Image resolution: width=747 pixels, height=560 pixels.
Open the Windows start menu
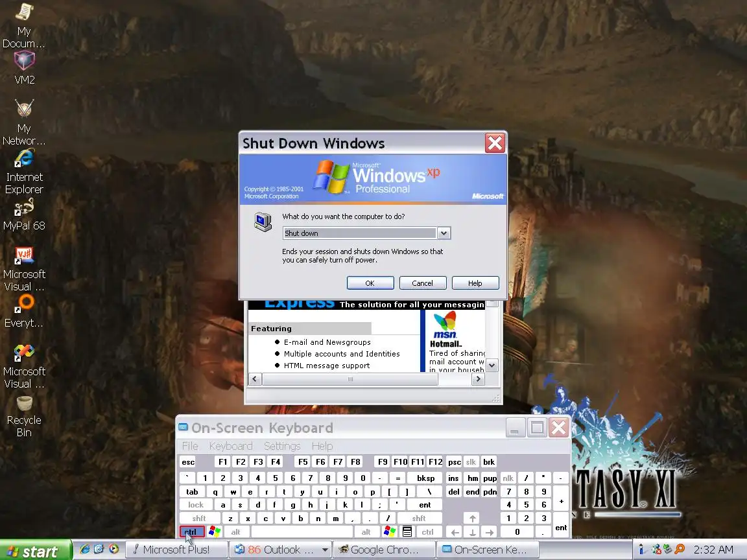click(36, 550)
